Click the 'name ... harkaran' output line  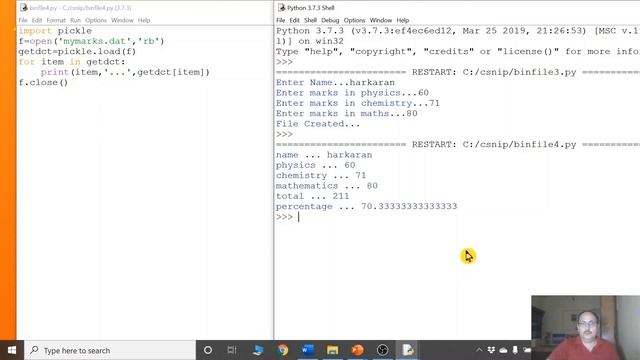click(324, 155)
